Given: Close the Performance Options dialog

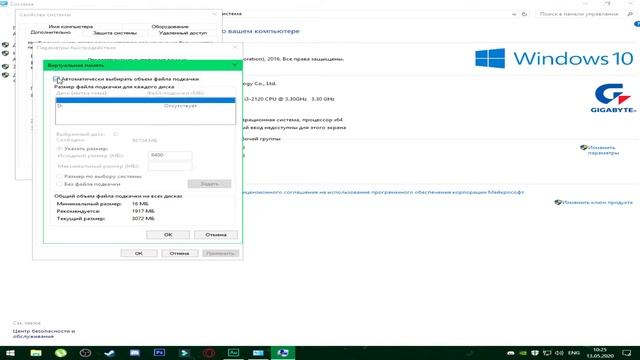Looking at the screenshot, I should (x=235, y=47).
